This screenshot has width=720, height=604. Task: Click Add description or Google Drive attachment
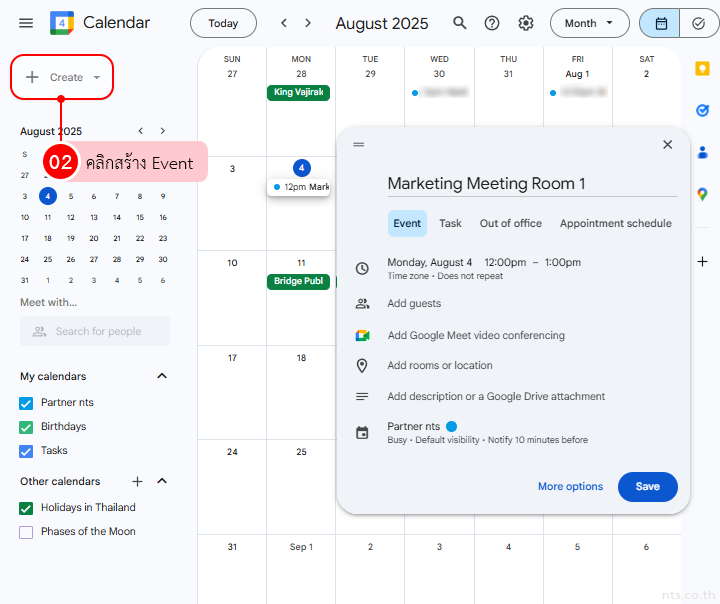(496, 396)
